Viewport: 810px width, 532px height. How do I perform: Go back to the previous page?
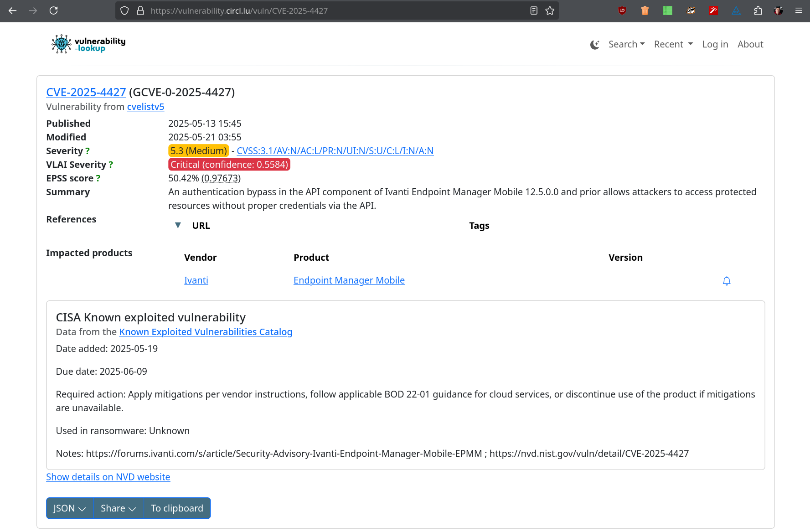(12, 10)
